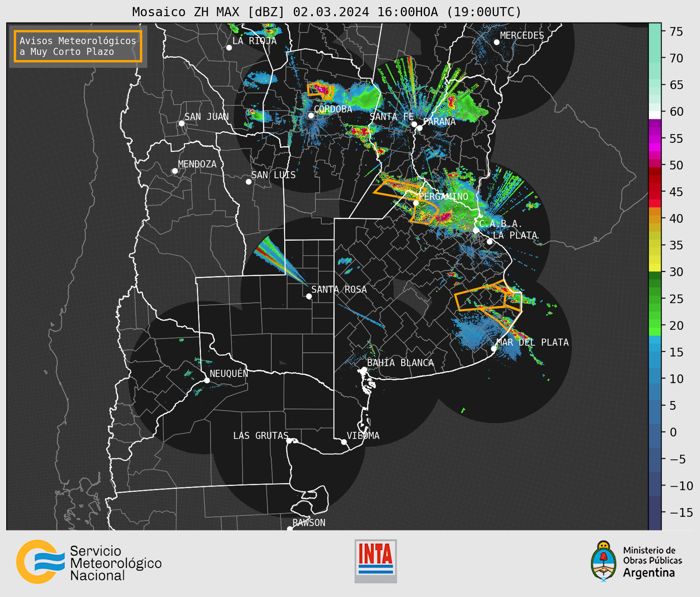700x597 pixels.
Task: Click the San Luis city marker dot
Action: pyautogui.click(x=249, y=181)
